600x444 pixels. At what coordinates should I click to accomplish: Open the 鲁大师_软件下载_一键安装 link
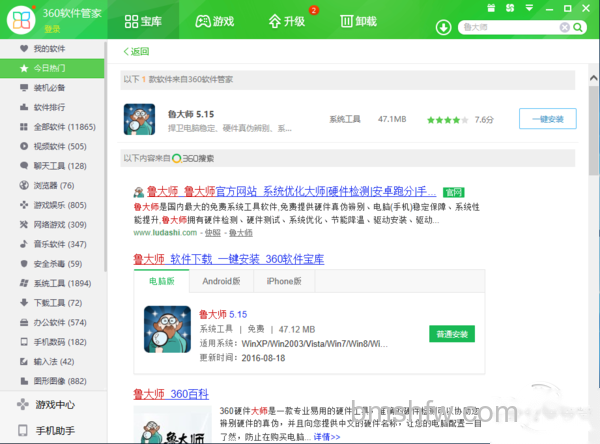pyautogui.click(x=229, y=259)
